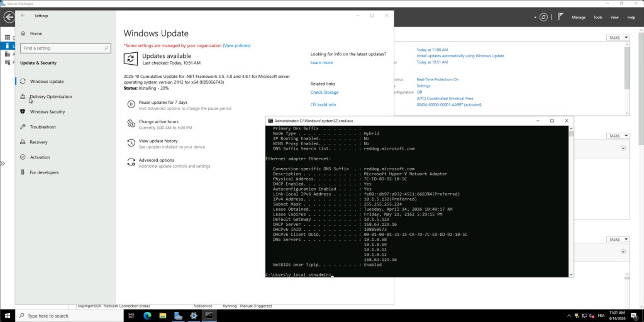
Task: Click the Pause updates for 7 days icon
Action: (x=131, y=104)
